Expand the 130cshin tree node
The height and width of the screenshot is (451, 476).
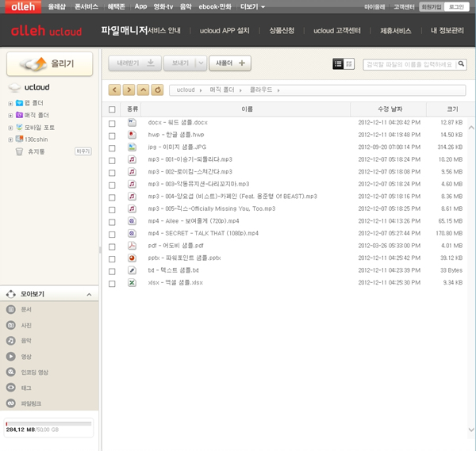(10, 140)
